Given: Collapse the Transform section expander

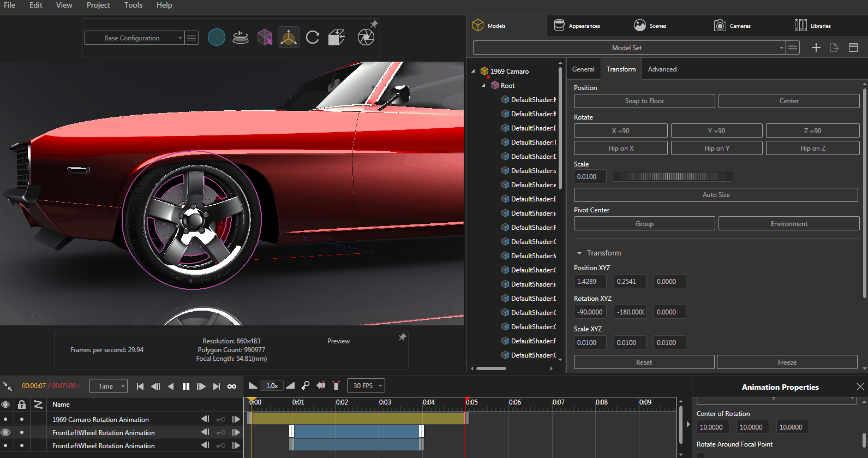Looking at the screenshot, I should click(x=579, y=253).
